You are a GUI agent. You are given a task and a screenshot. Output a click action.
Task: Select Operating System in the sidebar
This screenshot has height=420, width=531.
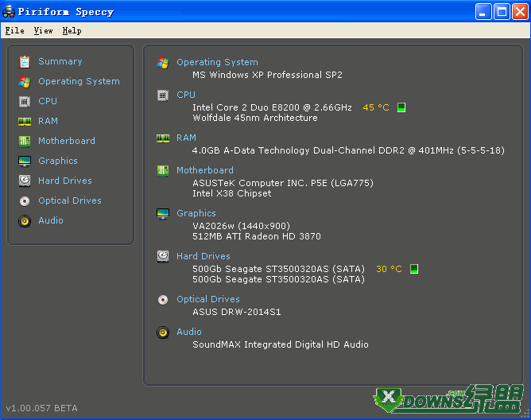point(79,81)
